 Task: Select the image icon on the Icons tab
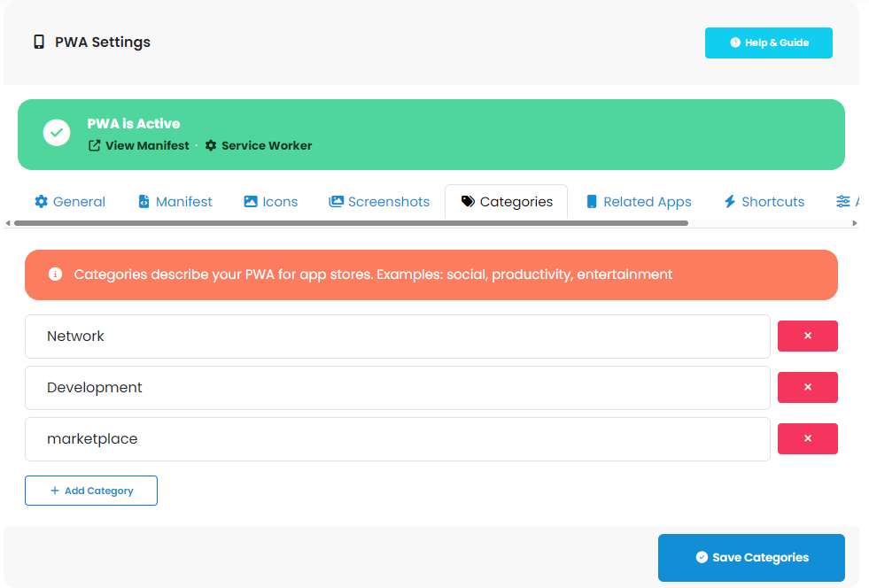click(249, 201)
